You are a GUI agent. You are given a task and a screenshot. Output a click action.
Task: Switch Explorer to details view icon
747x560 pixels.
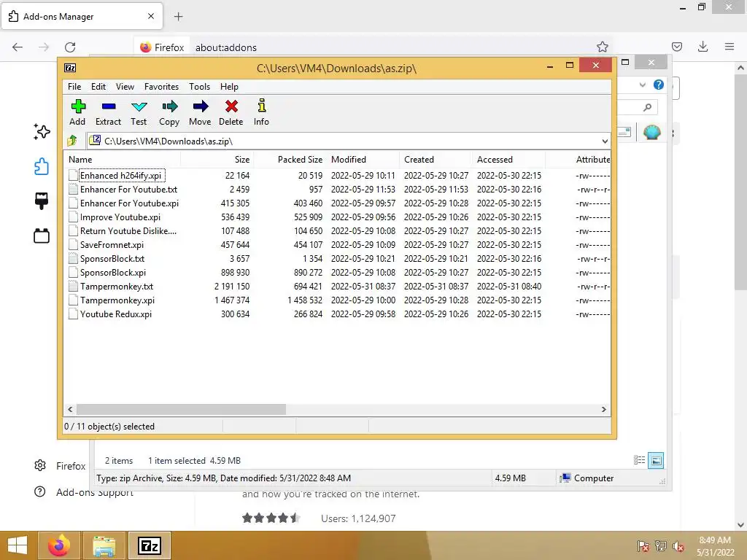pyautogui.click(x=639, y=460)
